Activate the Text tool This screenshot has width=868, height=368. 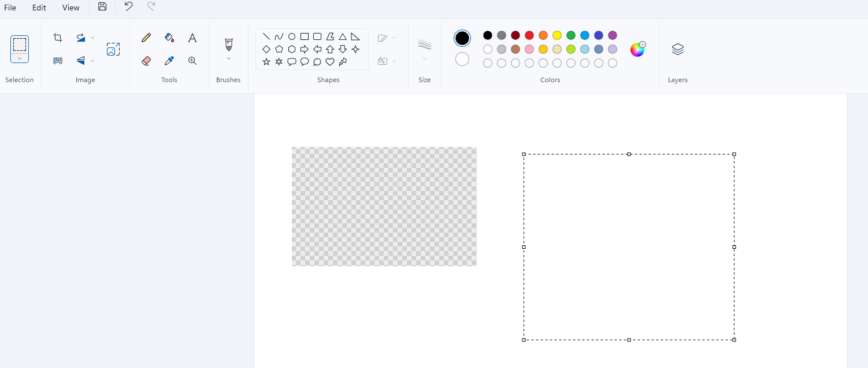pos(192,37)
